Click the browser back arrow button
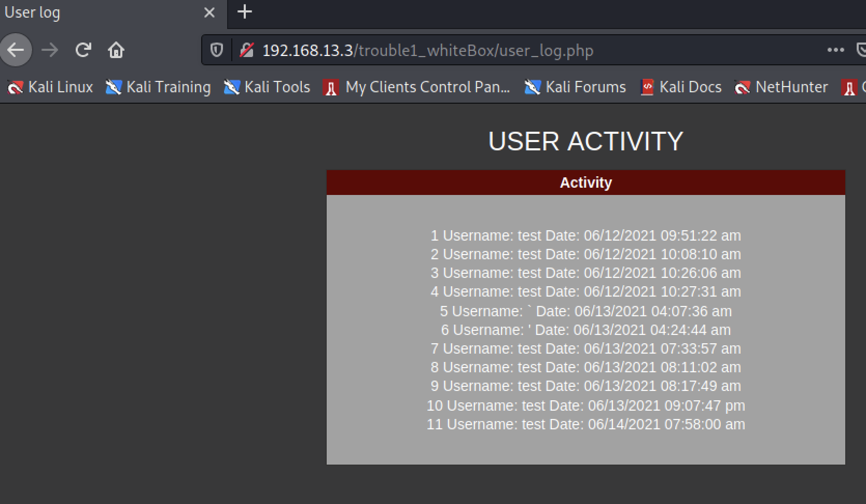The width and height of the screenshot is (866, 504). [16, 50]
